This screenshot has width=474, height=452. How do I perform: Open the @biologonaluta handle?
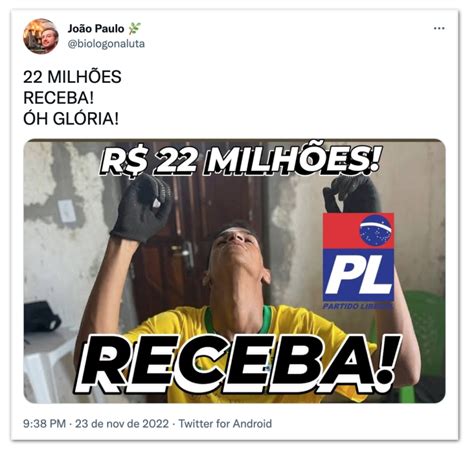pos(106,44)
